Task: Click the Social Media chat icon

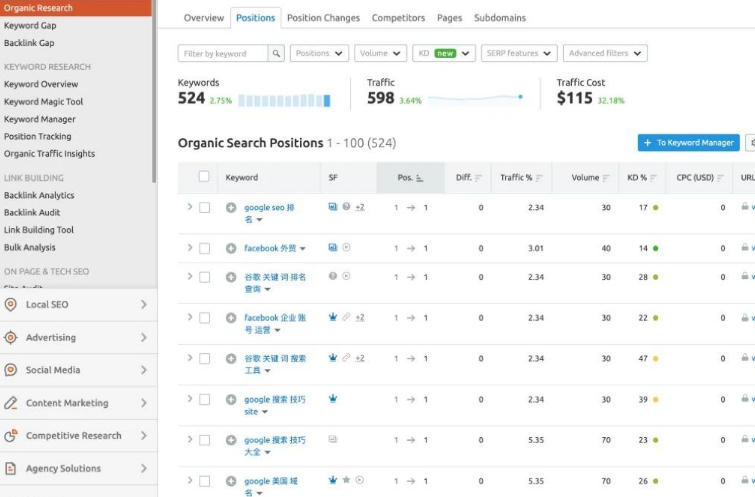Action: (10, 370)
